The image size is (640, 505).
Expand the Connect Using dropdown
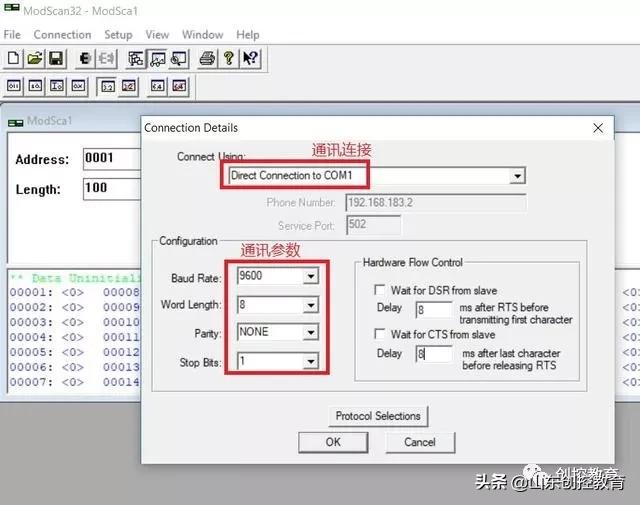(517, 176)
